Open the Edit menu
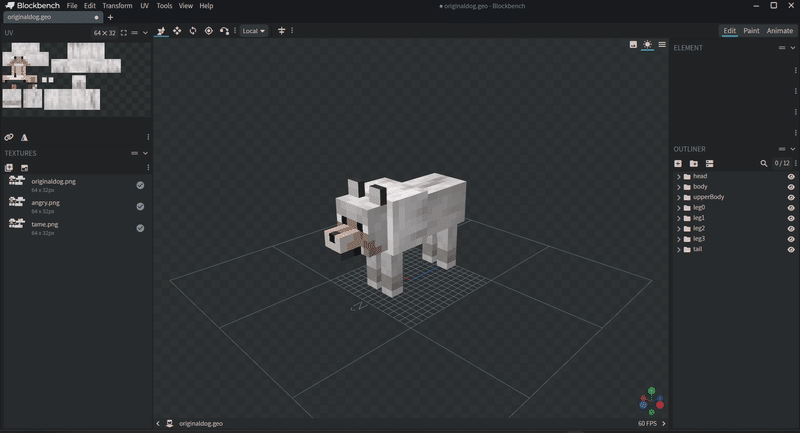The width and height of the screenshot is (800, 433). point(90,6)
